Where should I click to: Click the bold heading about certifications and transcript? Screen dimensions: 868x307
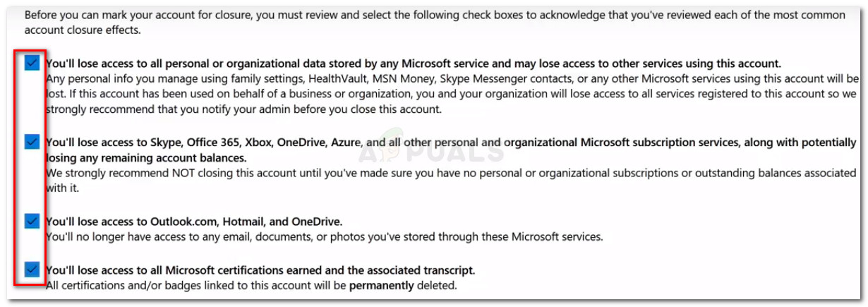[260, 270]
